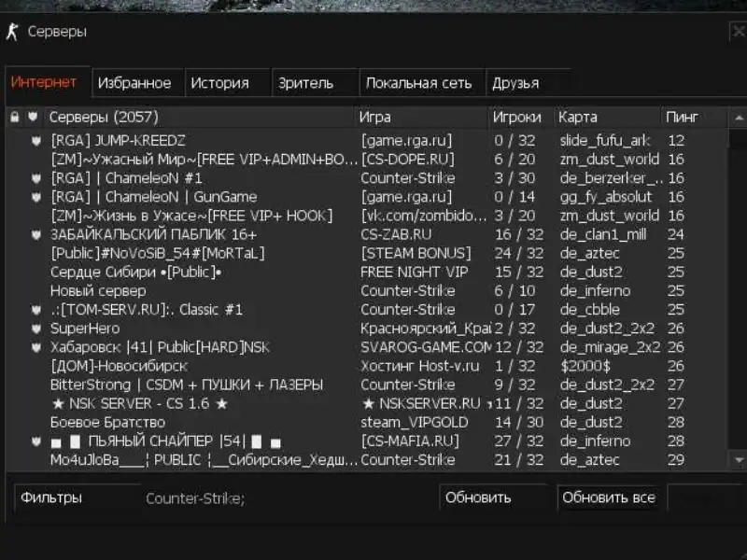This screenshot has height=560, width=747.
Task: Sort by Игроки column header
Action: coord(521,118)
